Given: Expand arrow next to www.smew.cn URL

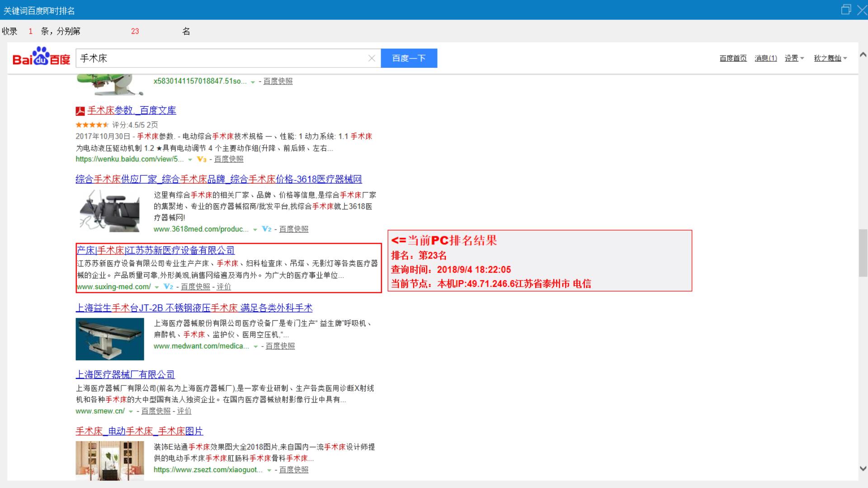Looking at the screenshot, I should click(x=131, y=412).
